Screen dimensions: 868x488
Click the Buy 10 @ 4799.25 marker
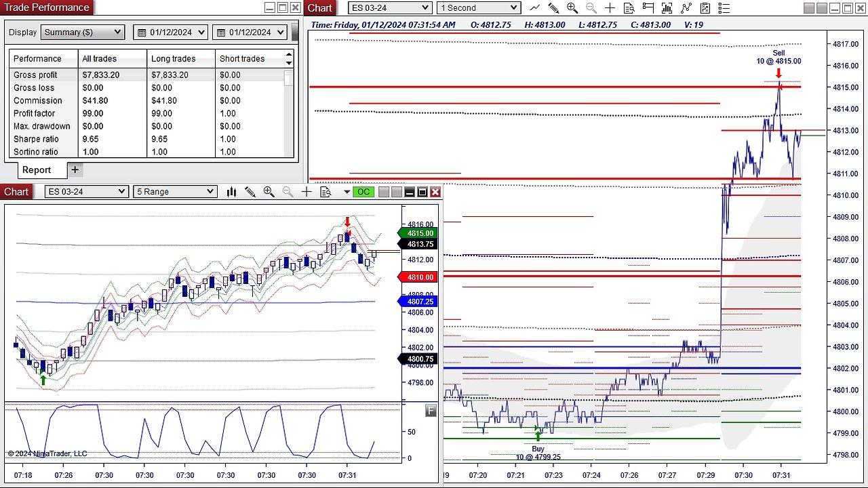point(538,453)
